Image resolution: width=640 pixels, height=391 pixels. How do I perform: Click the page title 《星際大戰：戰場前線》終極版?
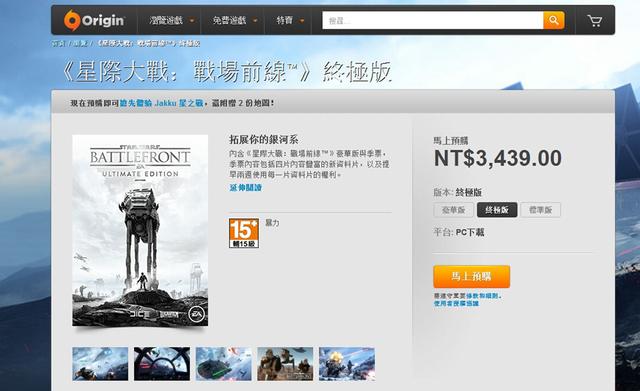227,72
